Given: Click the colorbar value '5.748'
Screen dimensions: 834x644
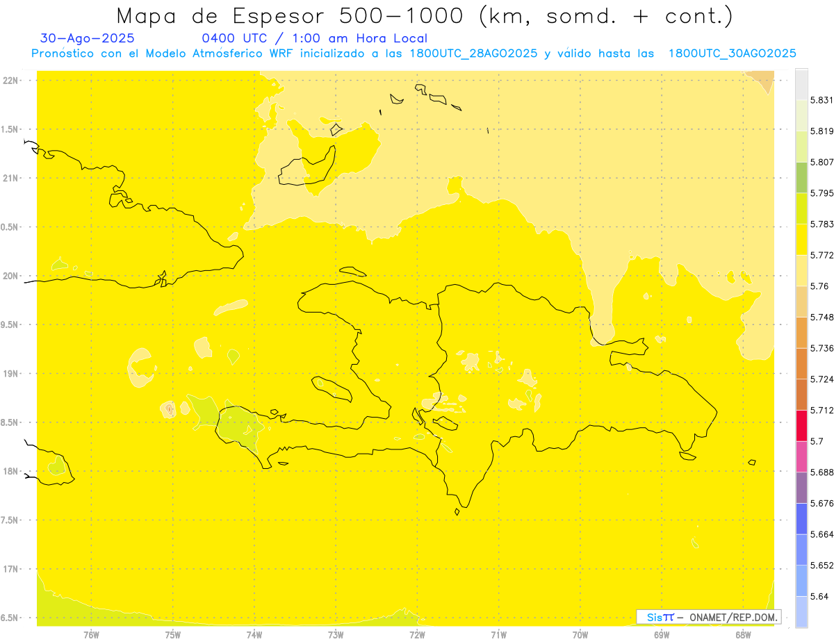Looking at the screenshot, I should [x=821, y=317].
